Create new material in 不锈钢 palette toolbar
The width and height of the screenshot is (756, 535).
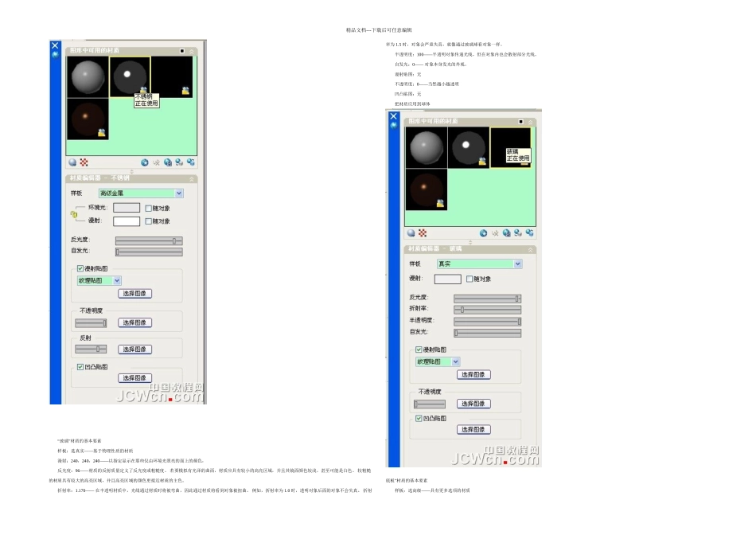pos(145,162)
